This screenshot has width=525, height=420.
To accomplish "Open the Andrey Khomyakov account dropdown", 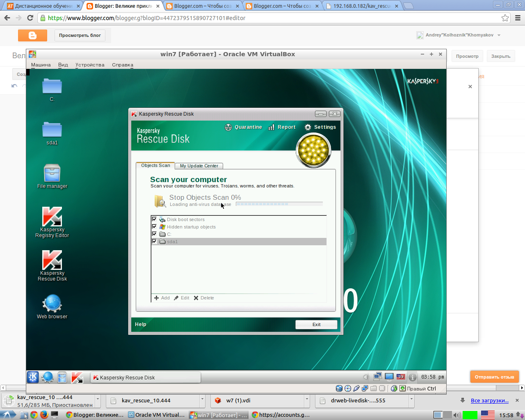I will click(x=459, y=35).
